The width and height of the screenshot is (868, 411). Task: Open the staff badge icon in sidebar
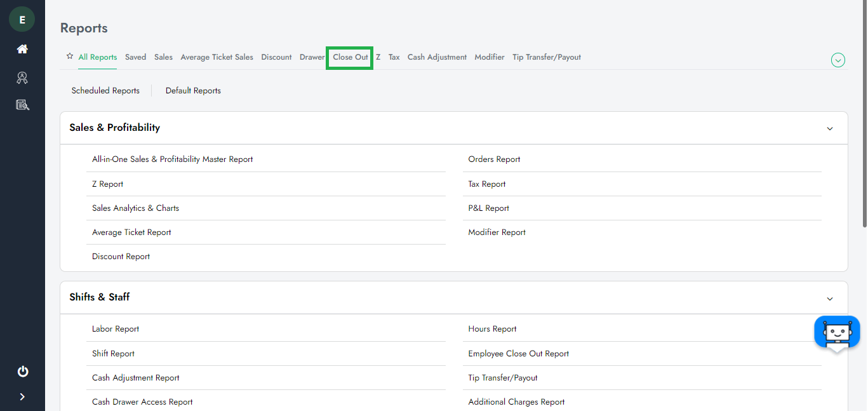22,77
